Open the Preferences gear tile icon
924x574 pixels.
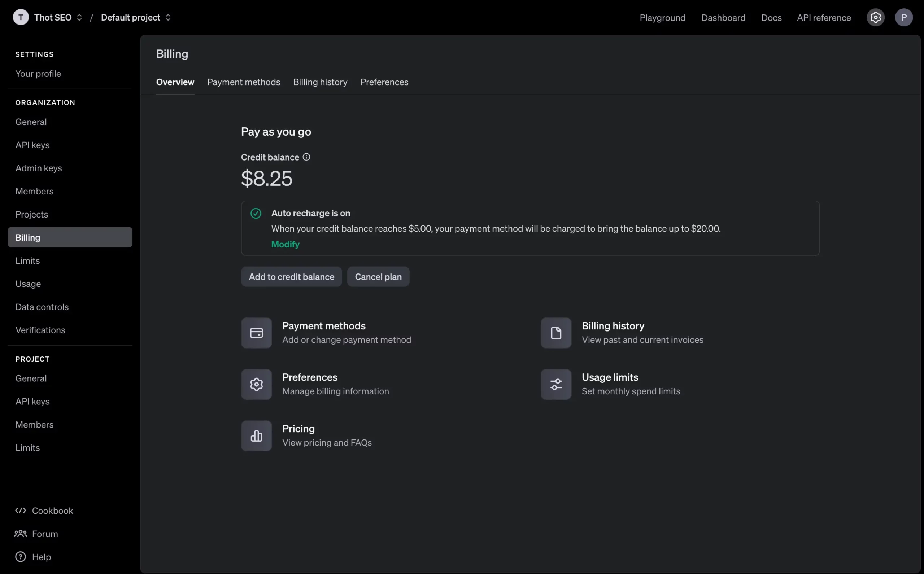pos(256,384)
